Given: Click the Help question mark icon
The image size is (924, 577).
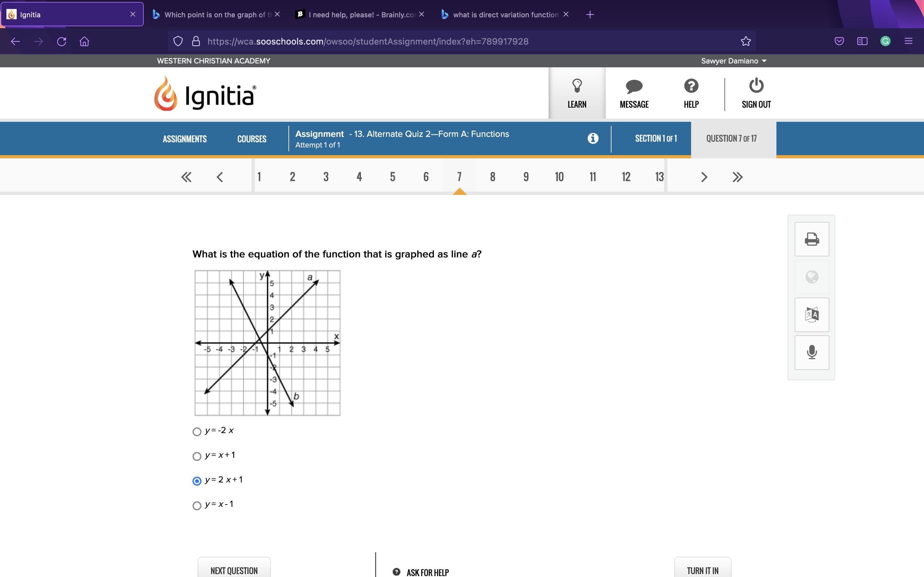Looking at the screenshot, I should [691, 86].
